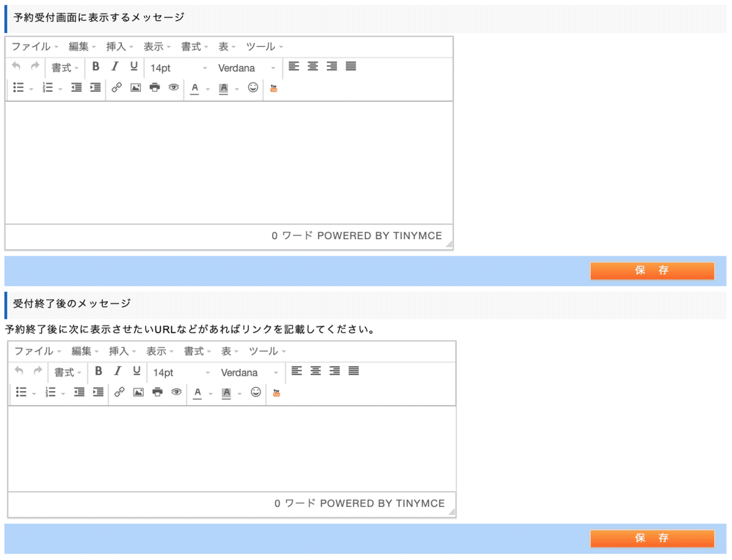
Task: Undo the last change in the top editor
Action: [x=16, y=66]
